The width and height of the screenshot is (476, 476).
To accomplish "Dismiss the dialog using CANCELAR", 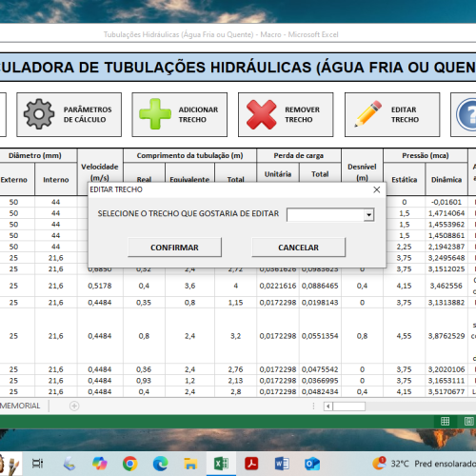I will click(298, 248).
